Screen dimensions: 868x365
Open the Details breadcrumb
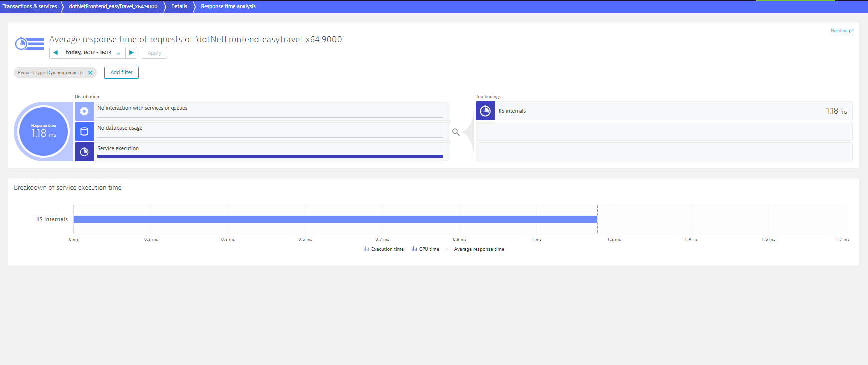(x=179, y=7)
